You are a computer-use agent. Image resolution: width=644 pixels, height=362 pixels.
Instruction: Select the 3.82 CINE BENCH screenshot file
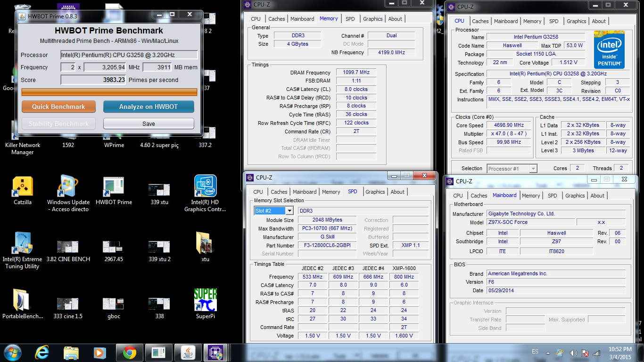68,250
